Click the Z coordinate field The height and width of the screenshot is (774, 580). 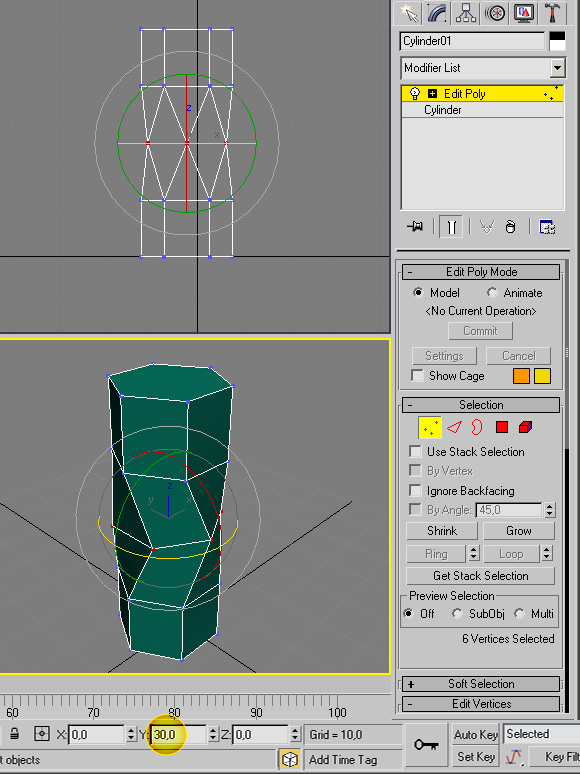261,735
